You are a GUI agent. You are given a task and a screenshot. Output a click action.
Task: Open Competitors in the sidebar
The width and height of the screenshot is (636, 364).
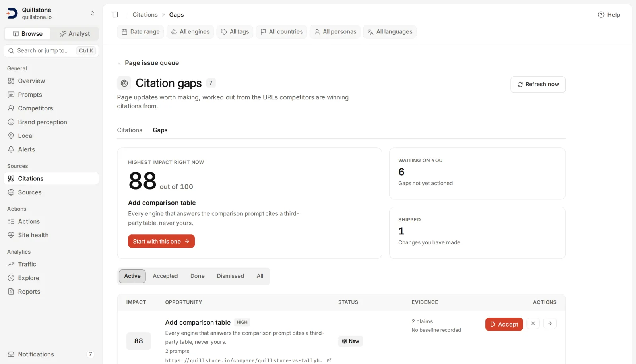(x=51, y=108)
